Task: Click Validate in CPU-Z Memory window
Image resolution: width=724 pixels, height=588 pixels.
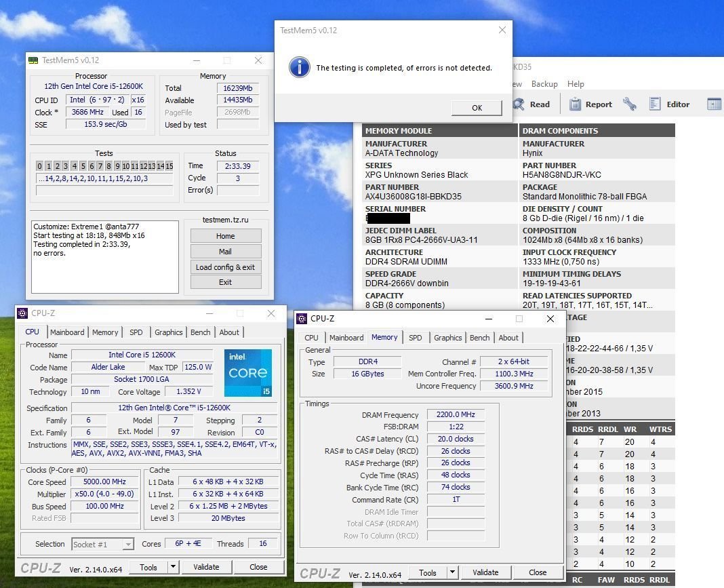Action: click(486, 572)
